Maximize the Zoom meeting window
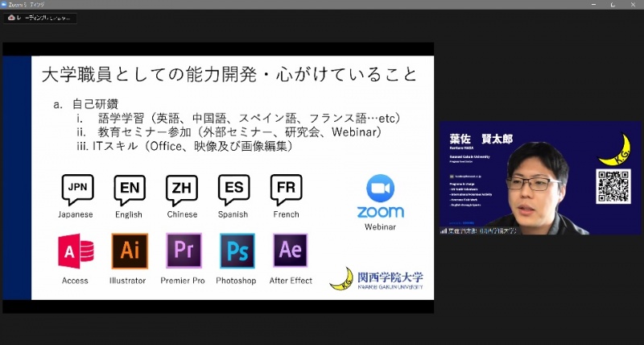 coord(613,5)
